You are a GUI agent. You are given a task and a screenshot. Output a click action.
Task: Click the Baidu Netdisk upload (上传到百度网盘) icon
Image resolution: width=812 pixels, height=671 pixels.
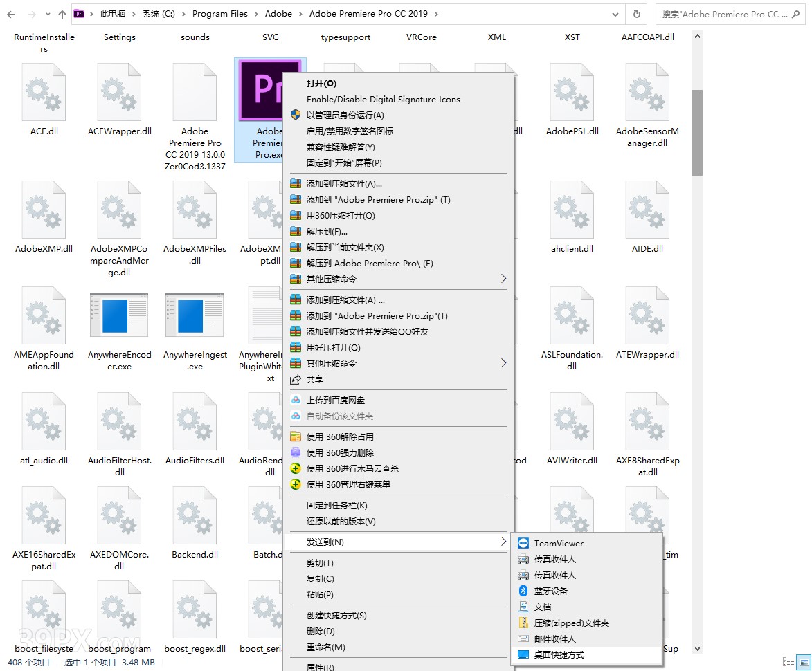click(296, 401)
